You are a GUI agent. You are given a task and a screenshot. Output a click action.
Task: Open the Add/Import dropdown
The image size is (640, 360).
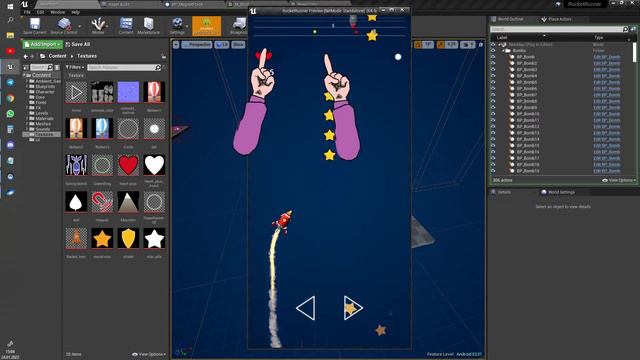(42, 44)
